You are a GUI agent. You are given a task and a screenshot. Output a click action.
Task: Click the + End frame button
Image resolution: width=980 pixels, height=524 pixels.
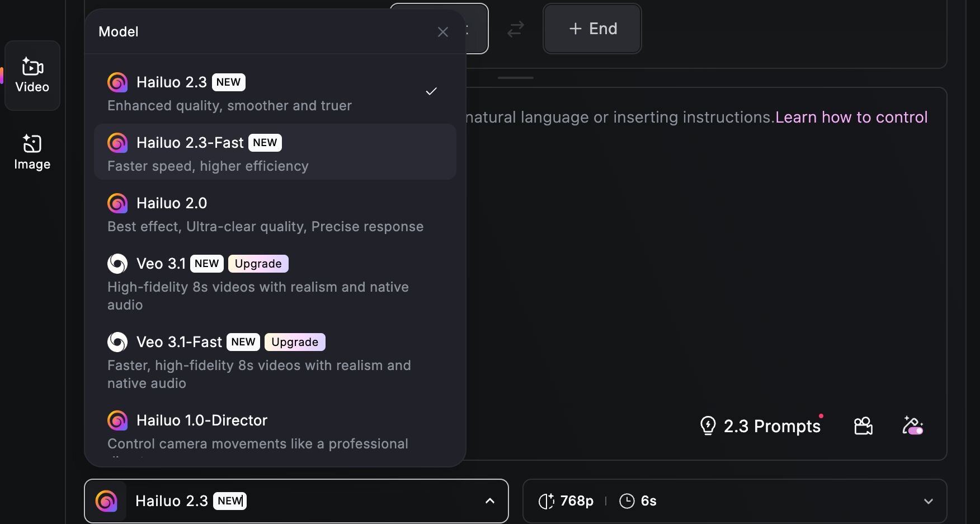(592, 29)
